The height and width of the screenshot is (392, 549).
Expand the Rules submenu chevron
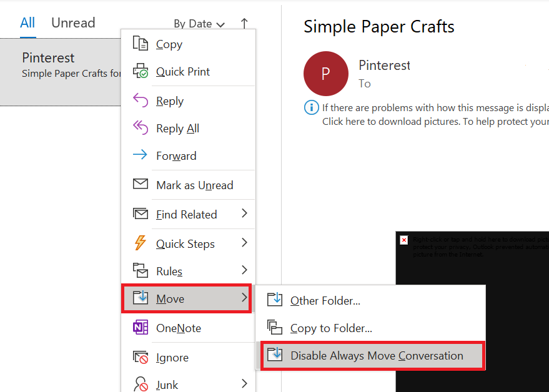(x=244, y=270)
